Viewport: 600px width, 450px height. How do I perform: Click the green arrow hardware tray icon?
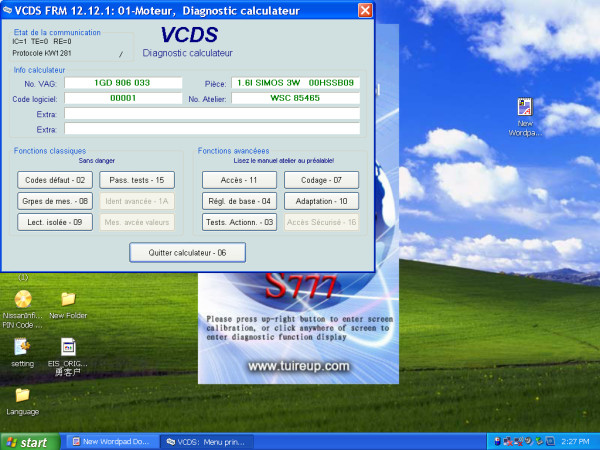point(539,442)
